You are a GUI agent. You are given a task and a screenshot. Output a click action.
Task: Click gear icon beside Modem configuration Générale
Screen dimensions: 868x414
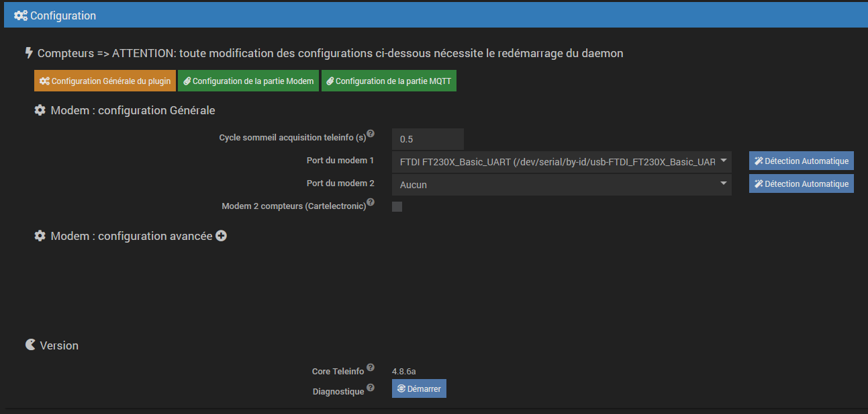[40, 110]
